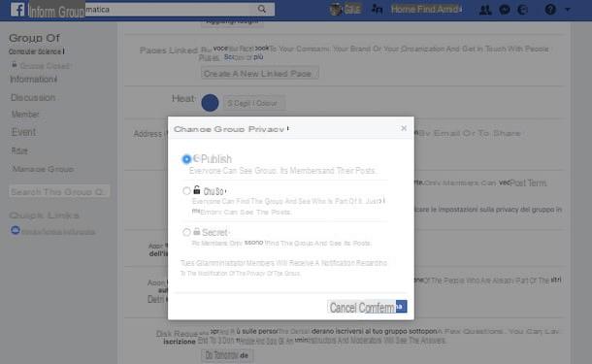
Task: Click the blue color circle swatch
Action: point(210,103)
